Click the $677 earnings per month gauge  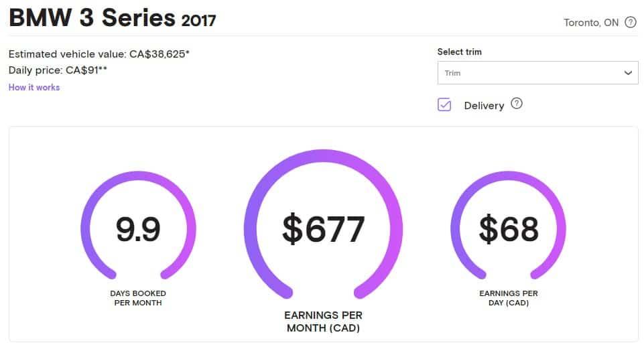(323, 224)
